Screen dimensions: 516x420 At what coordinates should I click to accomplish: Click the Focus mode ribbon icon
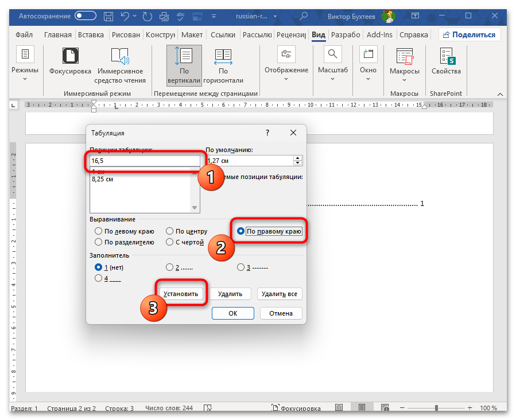coord(70,56)
